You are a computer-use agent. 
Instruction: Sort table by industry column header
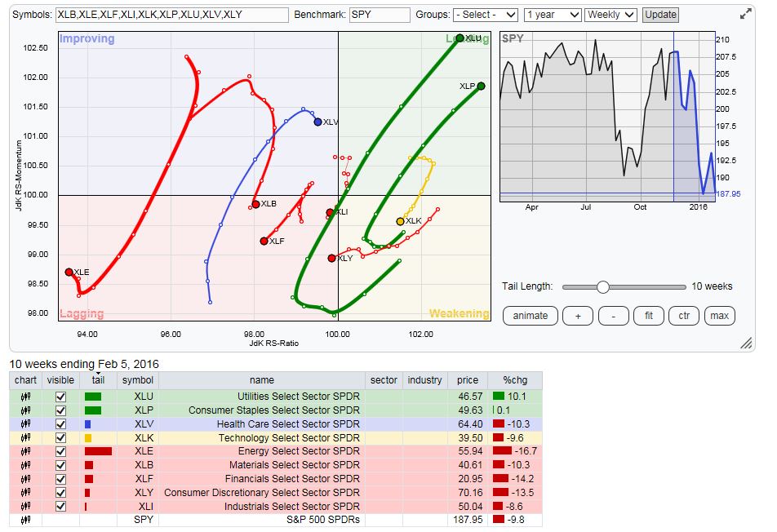coord(424,380)
